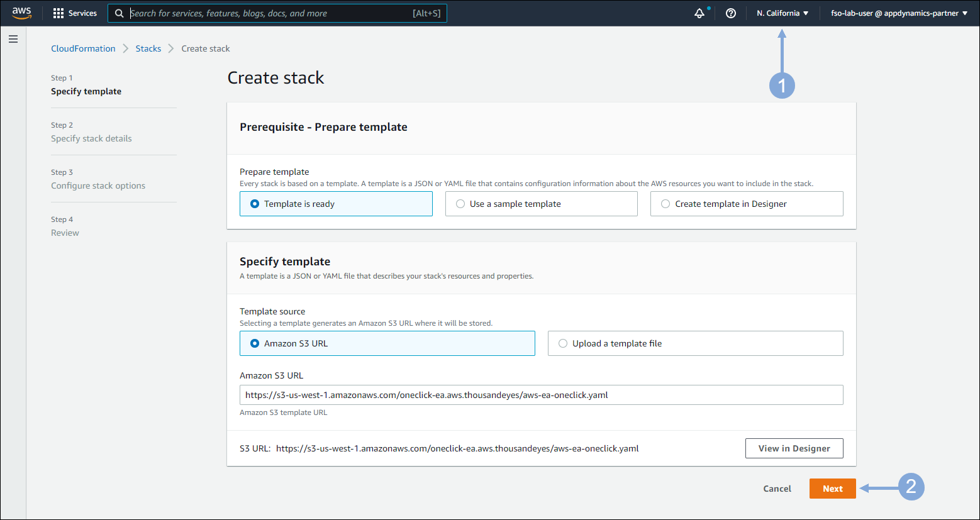Select Upload a template file option
The image size is (980, 520).
coord(695,343)
